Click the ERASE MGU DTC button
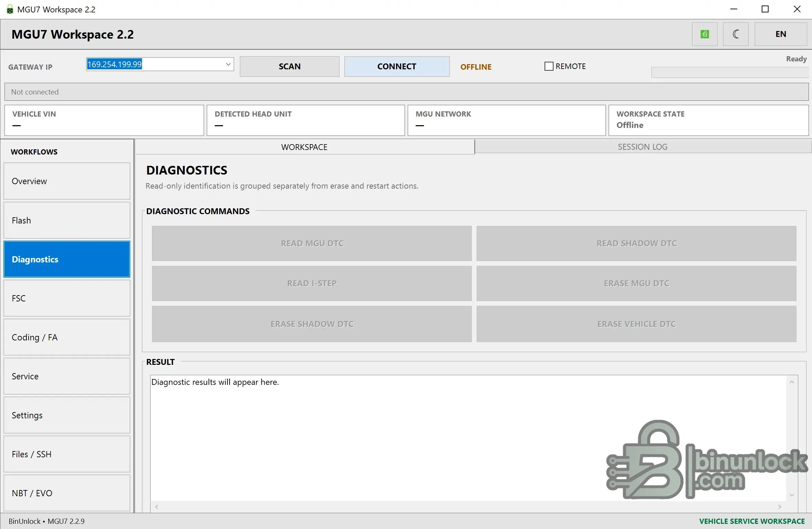 [637, 283]
